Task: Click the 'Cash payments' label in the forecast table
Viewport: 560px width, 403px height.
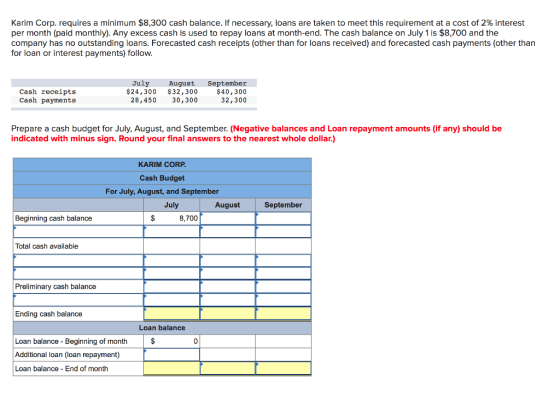Action: point(48,100)
